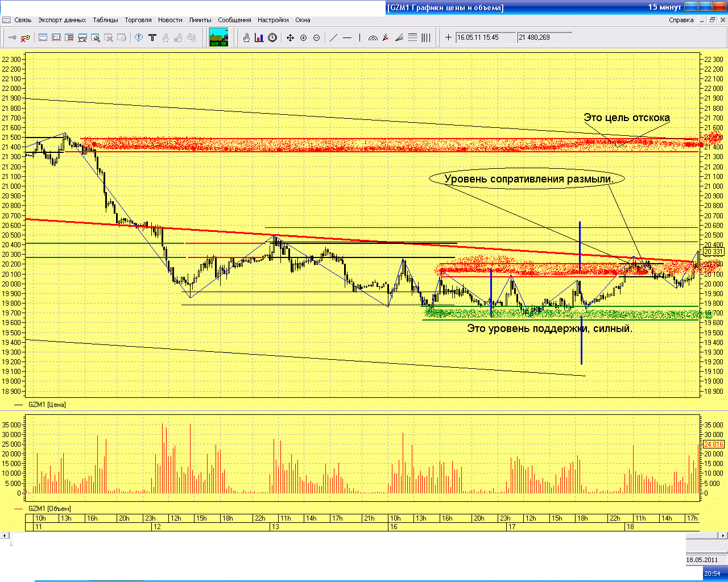This screenshot has height=582, width=728.
Task: Open the Торговля menu
Action: pos(138,20)
